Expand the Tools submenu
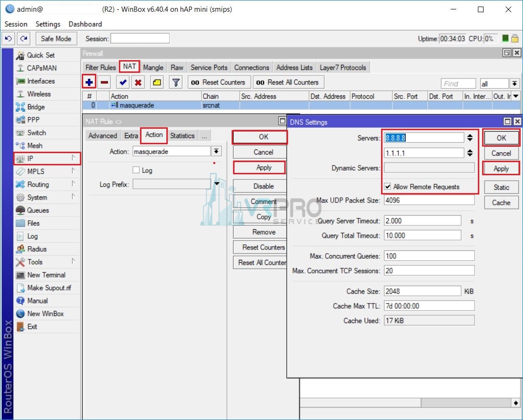Viewport: 523px width, 420px height. 47,262
